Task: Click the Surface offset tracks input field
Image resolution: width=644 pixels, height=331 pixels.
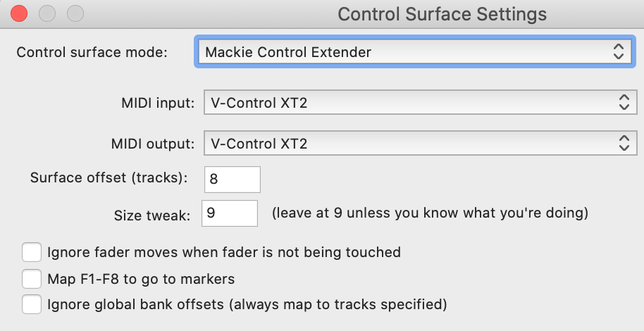Action: point(232,180)
